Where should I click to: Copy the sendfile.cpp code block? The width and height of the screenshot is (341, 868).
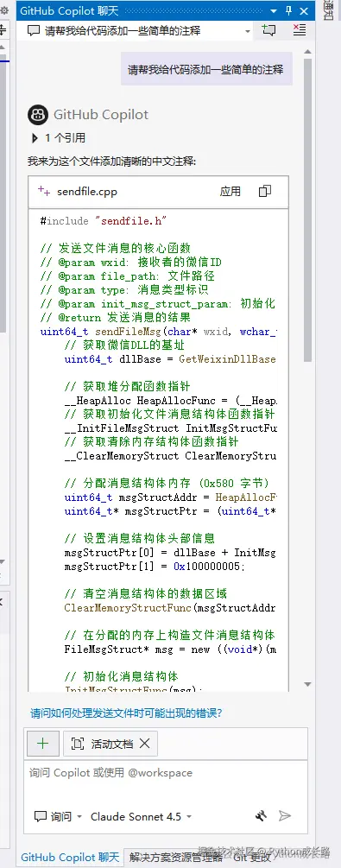265,191
